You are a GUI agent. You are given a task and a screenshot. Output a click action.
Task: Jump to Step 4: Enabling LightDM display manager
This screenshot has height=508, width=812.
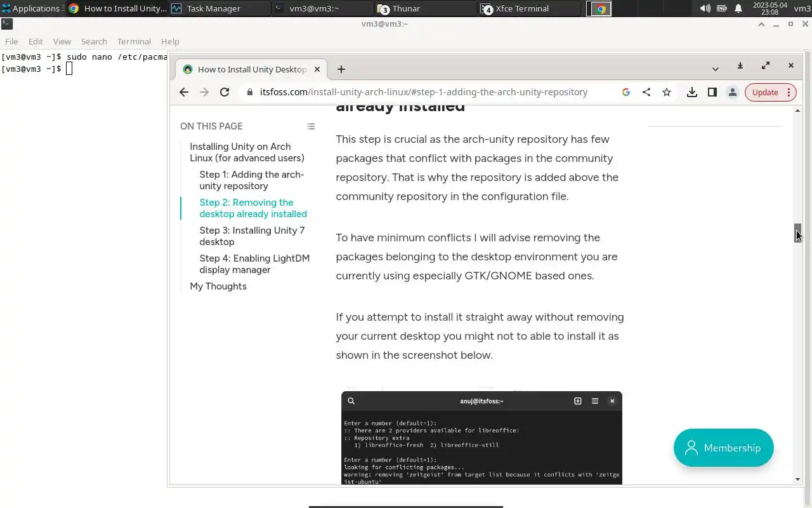click(x=254, y=264)
